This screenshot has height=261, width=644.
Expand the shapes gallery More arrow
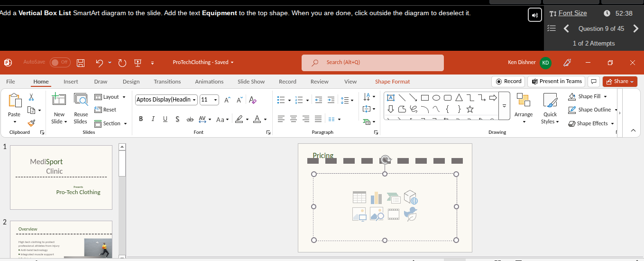(x=505, y=106)
